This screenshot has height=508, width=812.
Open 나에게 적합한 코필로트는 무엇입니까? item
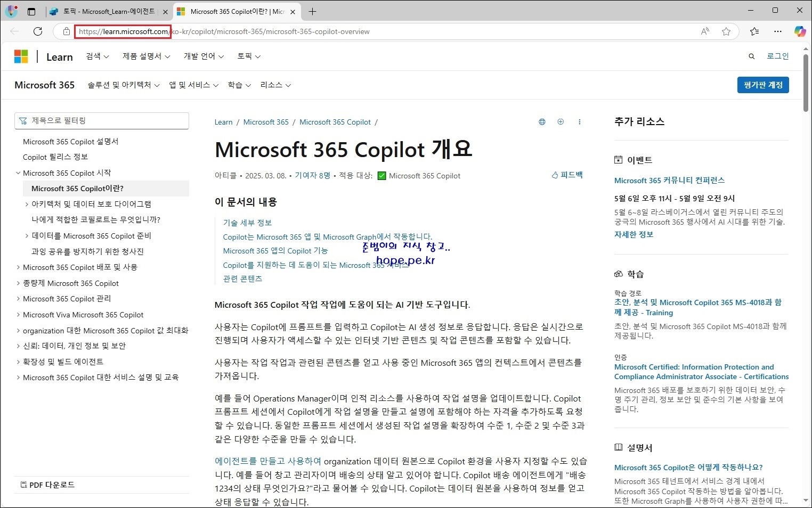tap(96, 219)
